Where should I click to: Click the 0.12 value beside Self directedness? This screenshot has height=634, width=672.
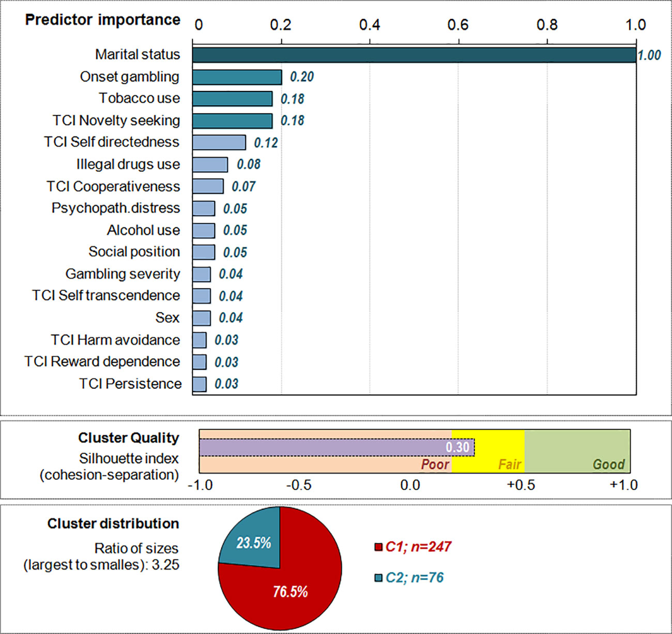[x=266, y=143]
